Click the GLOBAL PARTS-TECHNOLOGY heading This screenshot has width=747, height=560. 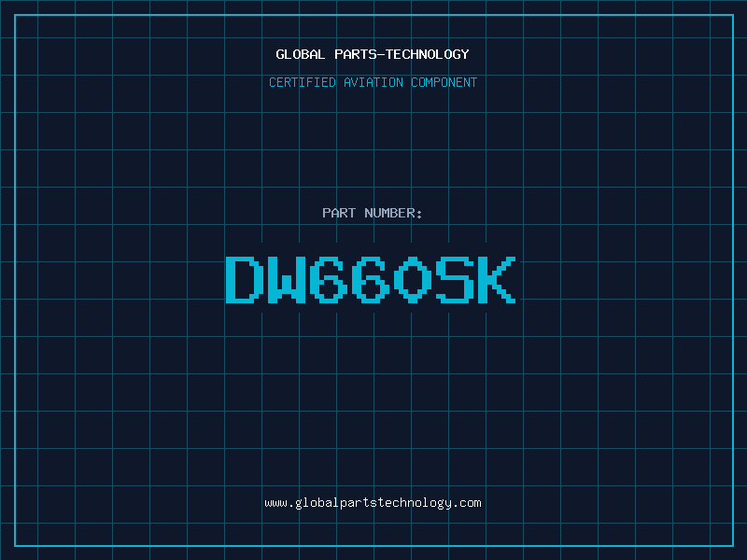tap(373, 54)
